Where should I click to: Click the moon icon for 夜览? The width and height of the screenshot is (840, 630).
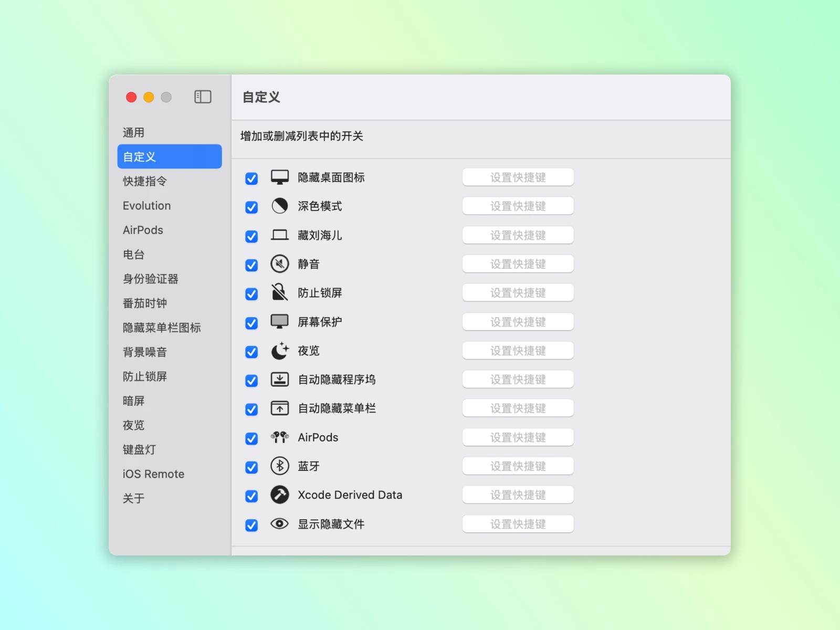pyautogui.click(x=280, y=350)
